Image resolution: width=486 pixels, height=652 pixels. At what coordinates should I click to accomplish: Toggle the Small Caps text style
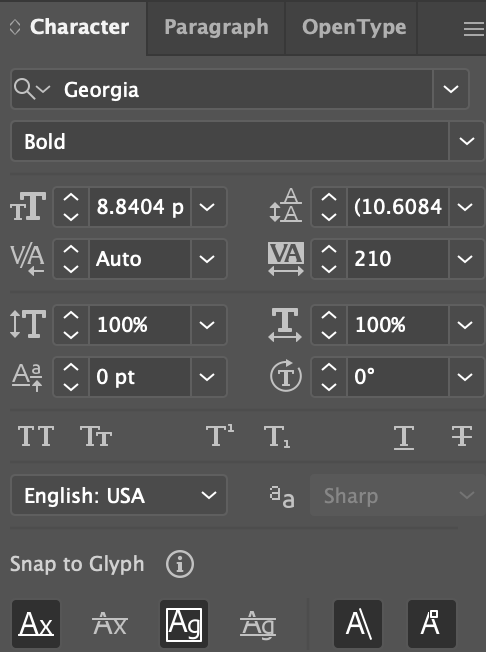[x=96, y=436]
